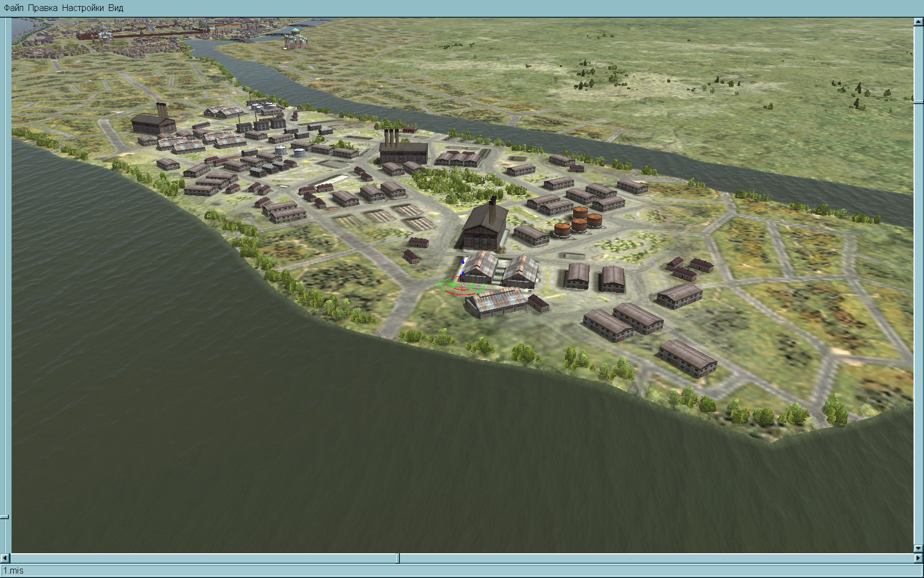Open the Настройки menu

(x=82, y=8)
